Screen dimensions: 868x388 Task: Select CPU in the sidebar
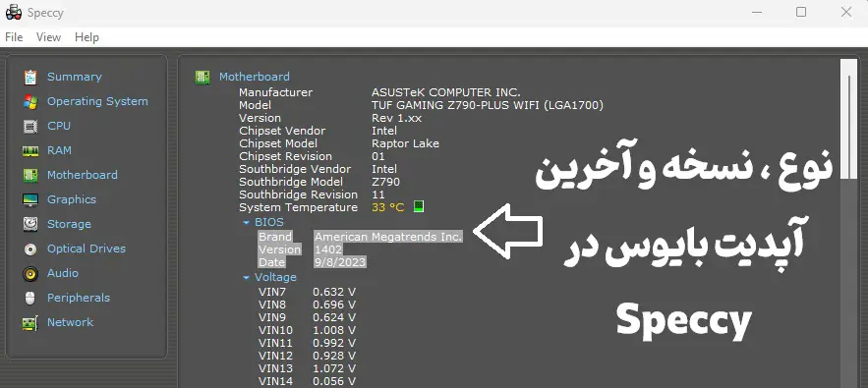59,126
